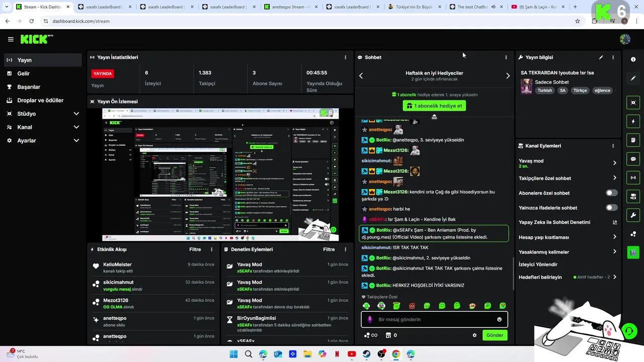Switch to The best ChatBot browser tab
This screenshot has height=362, width=644.
click(x=475, y=7)
